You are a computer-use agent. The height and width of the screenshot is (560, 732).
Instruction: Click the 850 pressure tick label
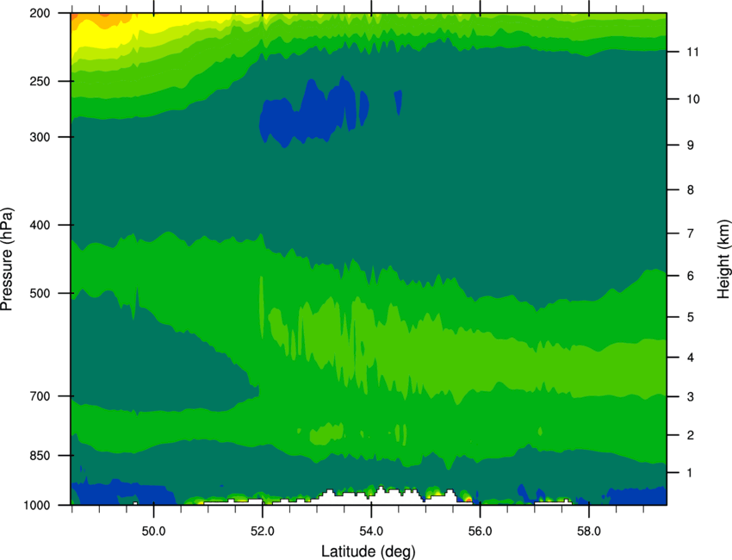[x=40, y=456]
